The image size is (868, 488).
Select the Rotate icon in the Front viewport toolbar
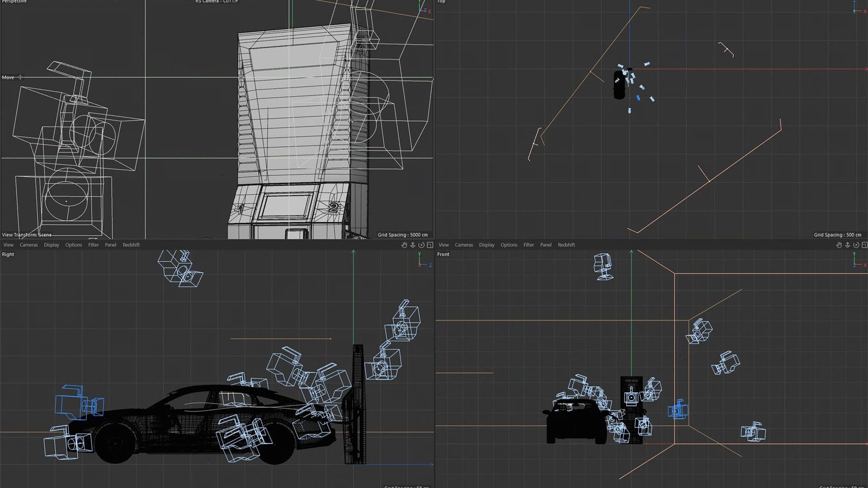[x=856, y=245]
